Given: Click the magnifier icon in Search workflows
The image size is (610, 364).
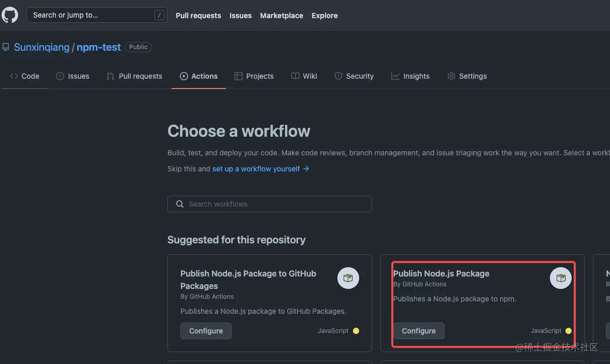Looking at the screenshot, I should click(x=180, y=204).
